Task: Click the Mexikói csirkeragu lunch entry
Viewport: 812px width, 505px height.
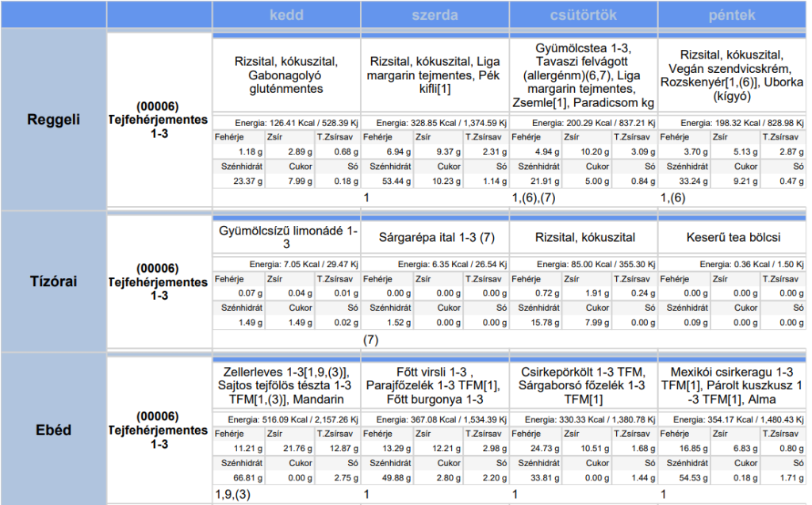Action: (731, 385)
